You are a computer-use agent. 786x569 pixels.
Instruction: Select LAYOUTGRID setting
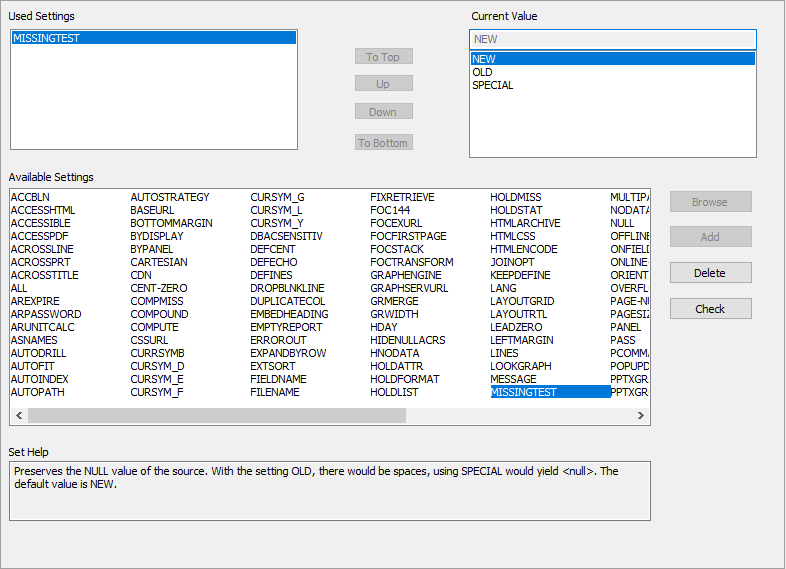tap(522, 301)
